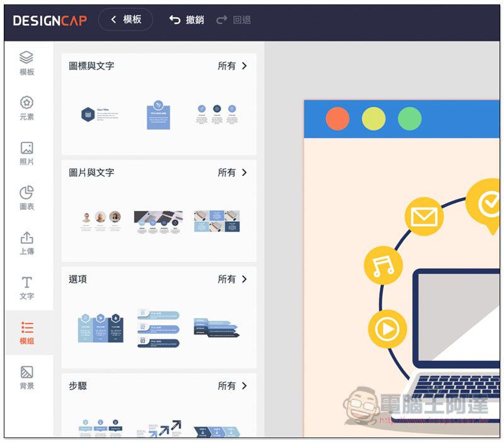Viewport: 504px width, 443px height.
Task: Click the highlighted 模组 modules icon
Action: tap(26, 331)
